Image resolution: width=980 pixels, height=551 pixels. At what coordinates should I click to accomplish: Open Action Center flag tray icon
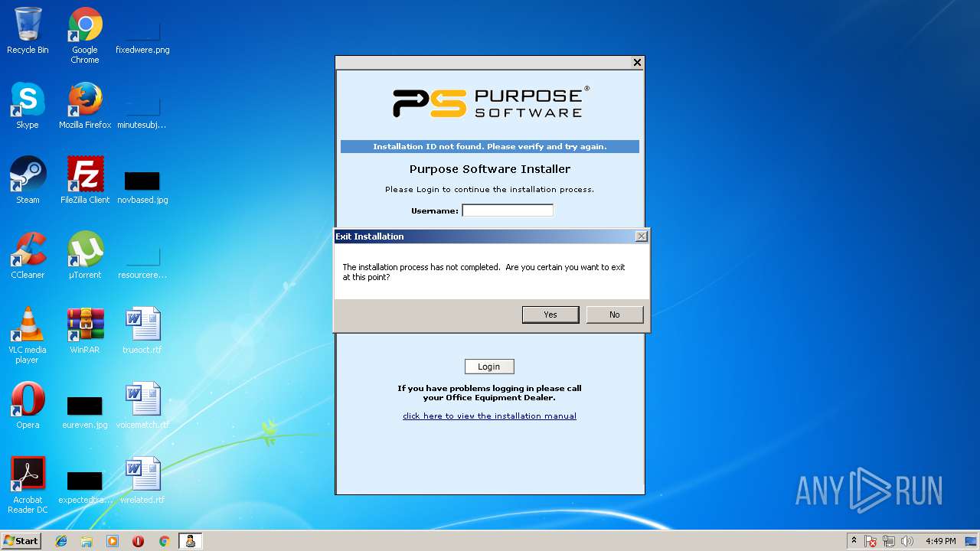871,541
